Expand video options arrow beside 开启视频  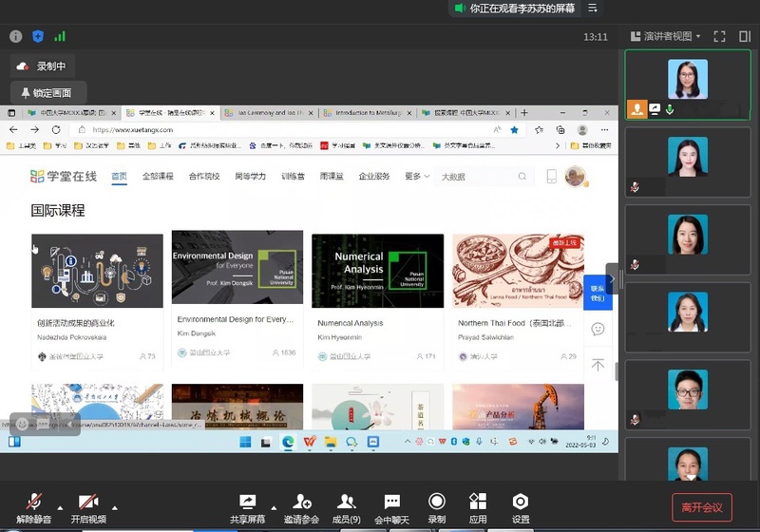tap(115, 507)
